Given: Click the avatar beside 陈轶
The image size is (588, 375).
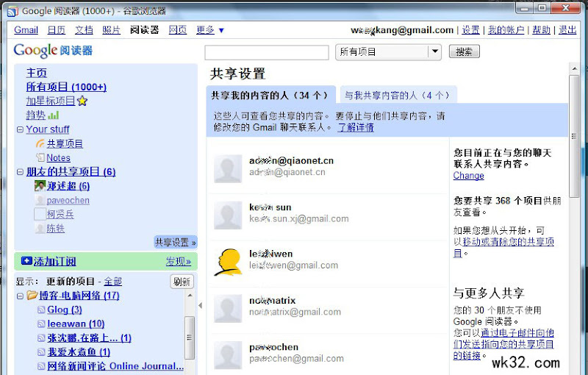Looking at the screenshot, I should tap(40, 228).
